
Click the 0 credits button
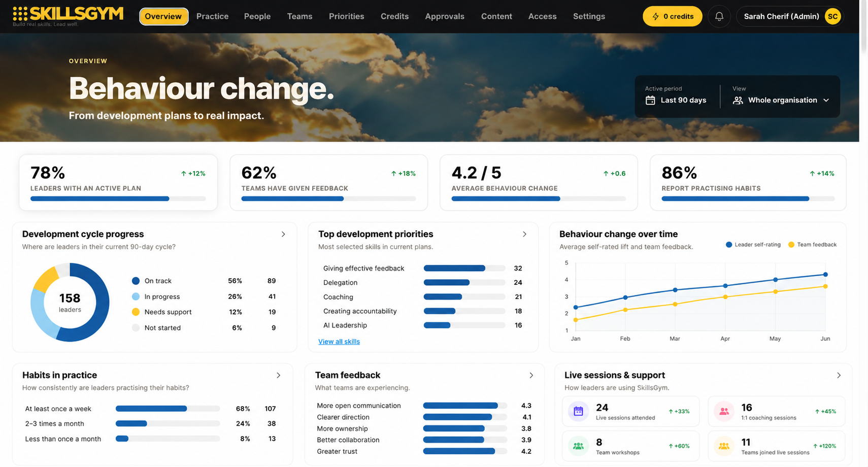672,16
